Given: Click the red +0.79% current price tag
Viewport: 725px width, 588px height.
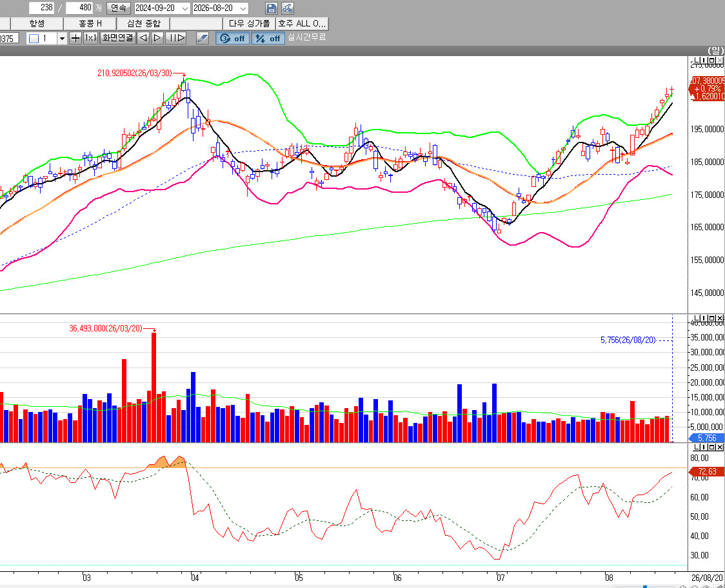Looking at the screenshot, I should click(x=708, y=88).
